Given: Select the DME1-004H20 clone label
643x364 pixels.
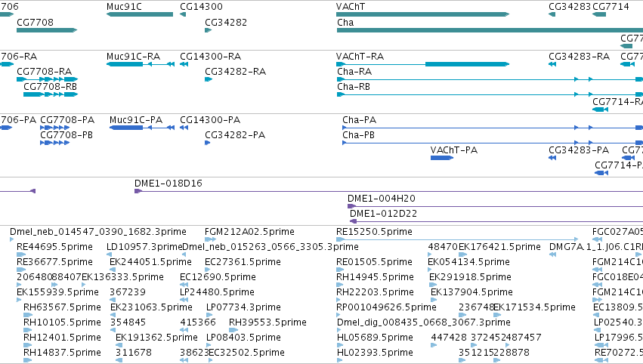Looking at the screenshot, I should (x=382, y=199).
